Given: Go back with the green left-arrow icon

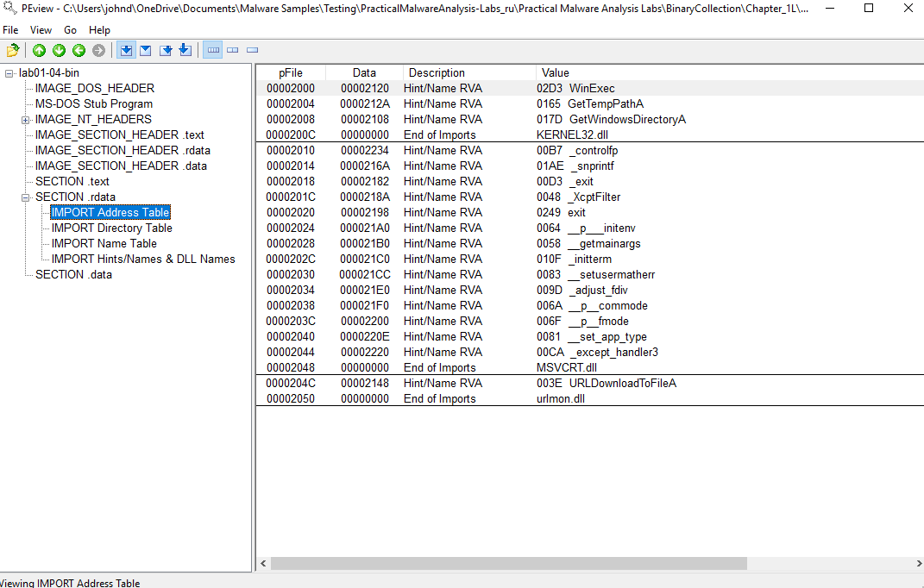Looking at the screenshot, I should 79,50.
